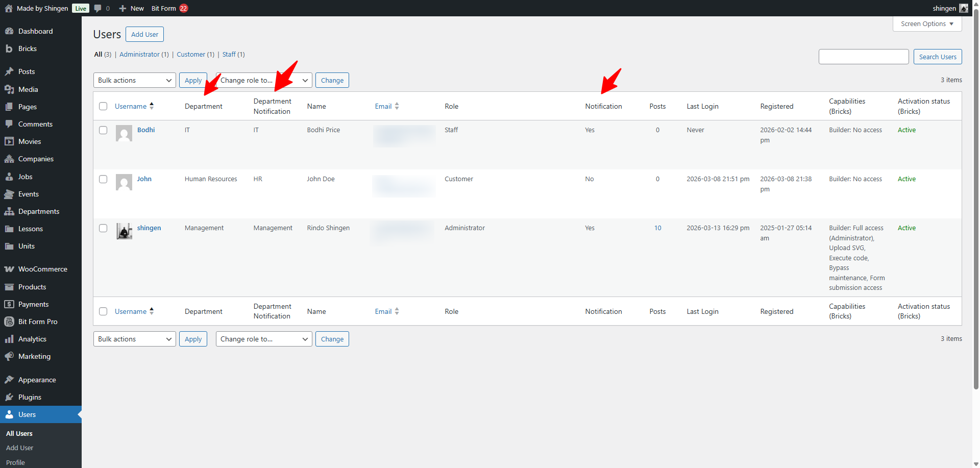Toggle the select-all checkbox in table header
The height and width of the screenshot is (468, 980).
pos(103,106)
